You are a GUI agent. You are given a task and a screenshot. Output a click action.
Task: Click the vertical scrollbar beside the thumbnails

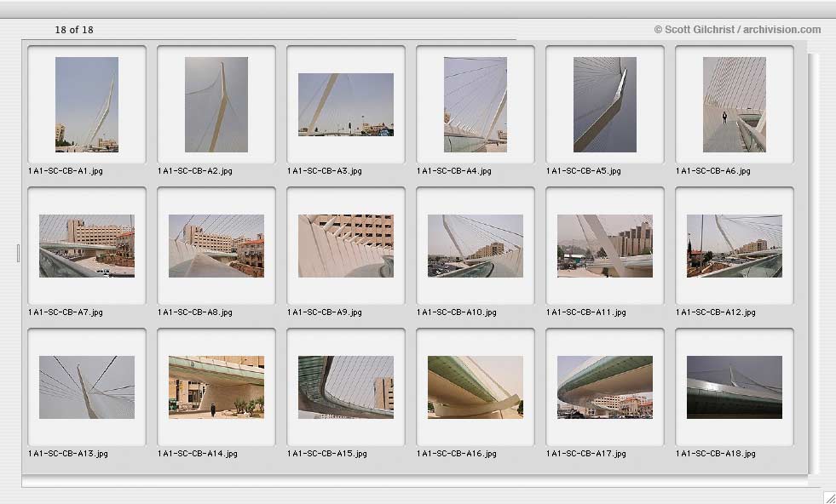(812, 264)
